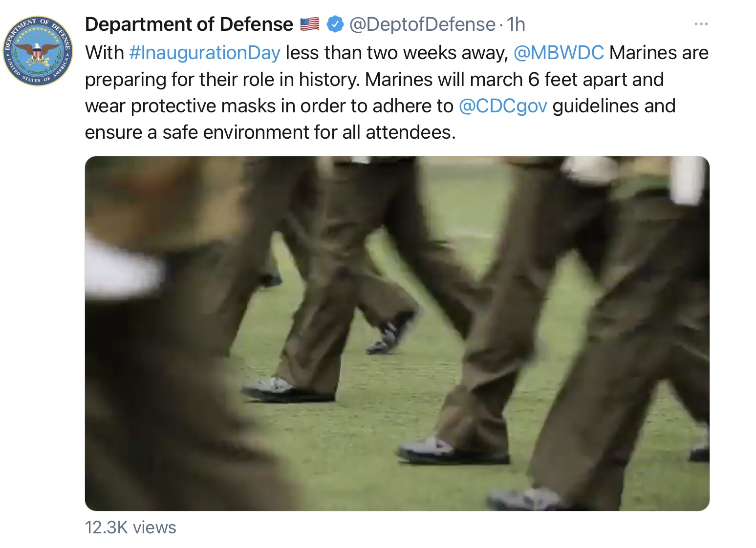The height and width of the screenshot is (548, 756).
Task: Open the tweet's more options ellipsis menu
Action: pos(701,24)
